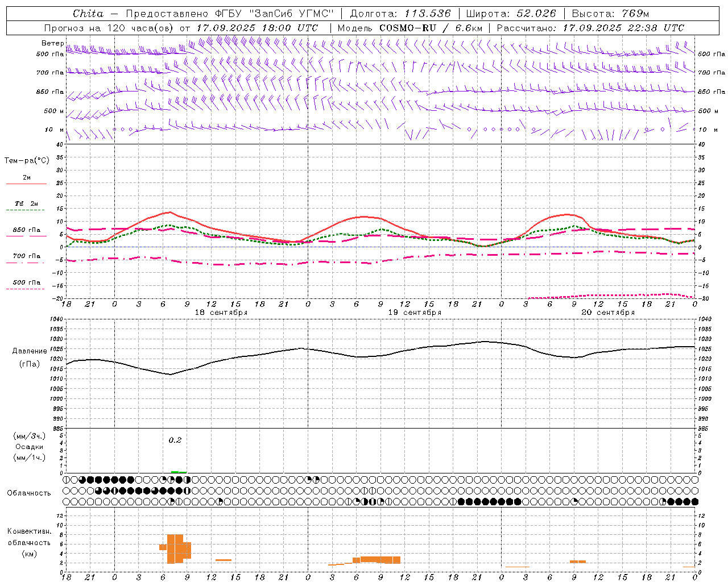This screenshot has width=728, height=582.
Task: Click the "2м" temperature legend entry
Action: pyautogui.click(x=27, y=178)
